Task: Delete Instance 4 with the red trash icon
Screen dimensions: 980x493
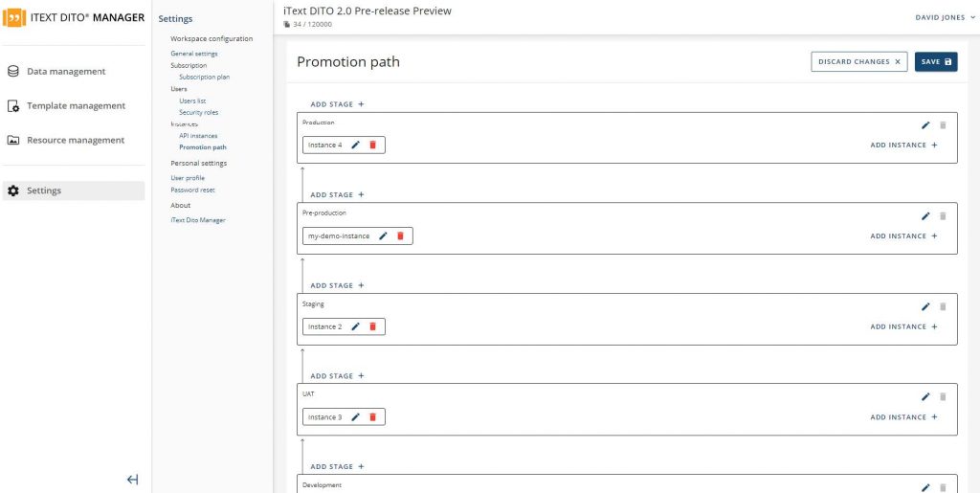Action: click(x=372, y=146)
